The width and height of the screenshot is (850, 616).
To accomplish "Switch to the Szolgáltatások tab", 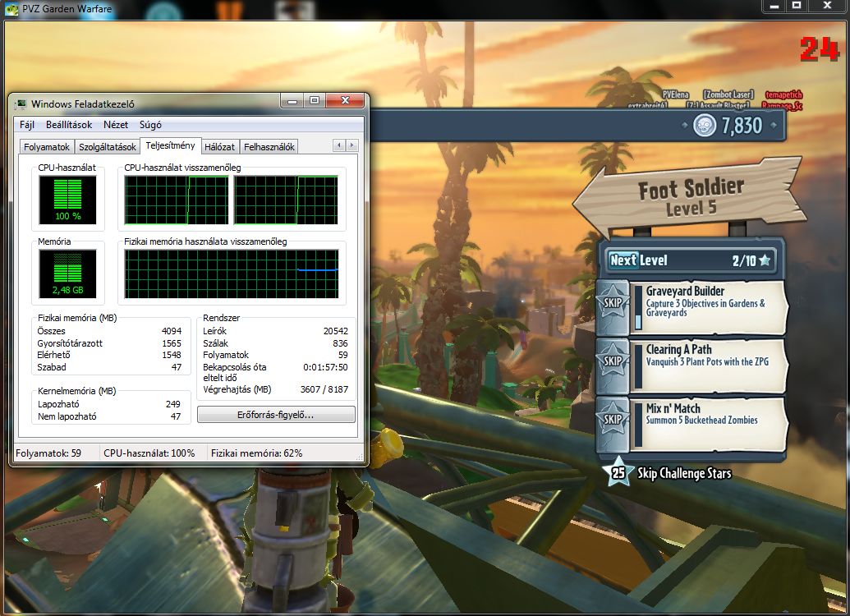I will tap(108, 146).
